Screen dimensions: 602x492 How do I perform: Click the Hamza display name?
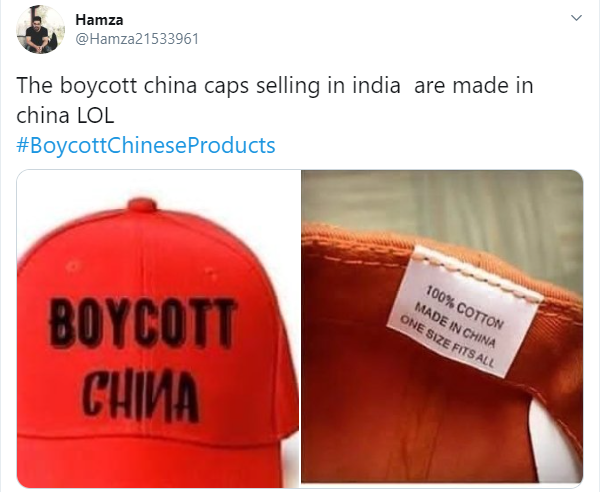pos(99,20)
